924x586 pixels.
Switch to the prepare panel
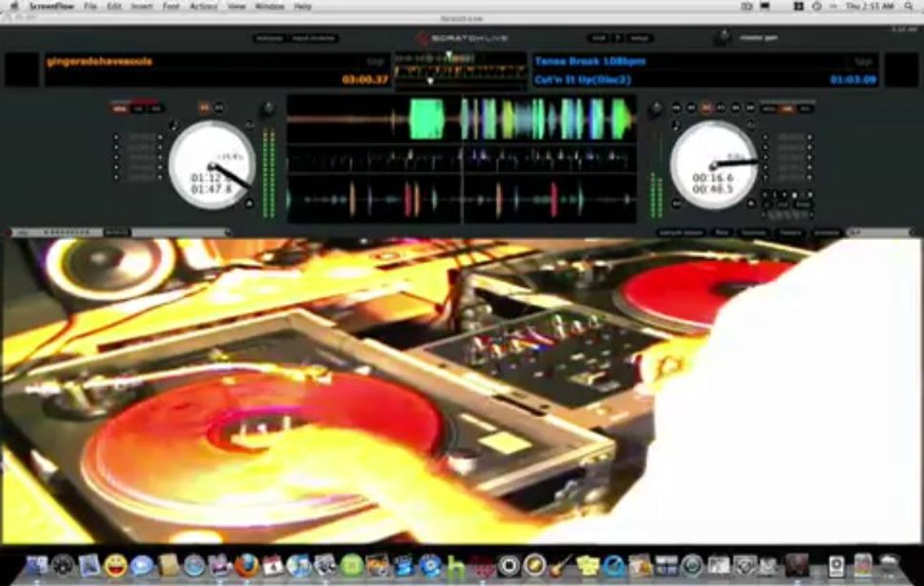(x=827, y=233)
